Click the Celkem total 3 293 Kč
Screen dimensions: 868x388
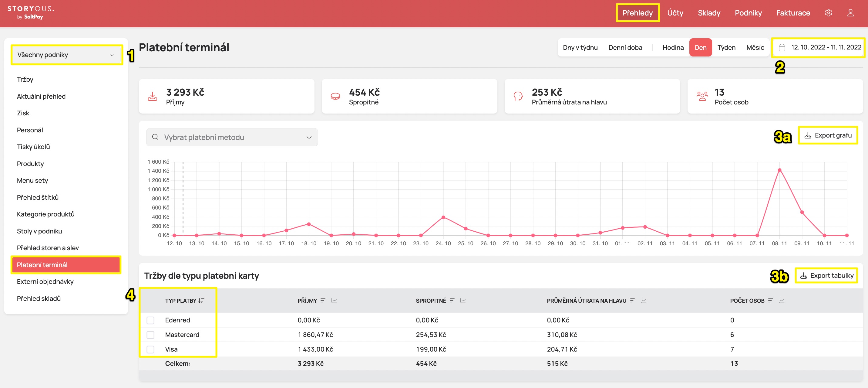pos(310,364)
